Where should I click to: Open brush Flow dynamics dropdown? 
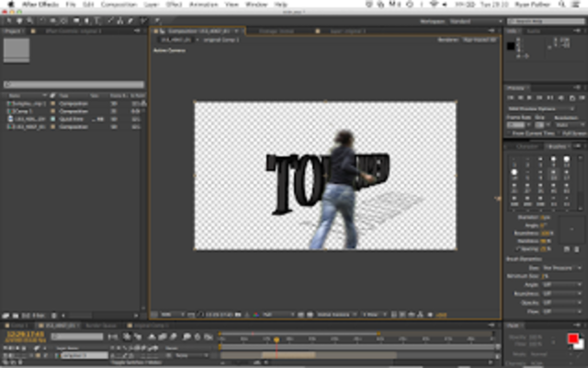[x=562, y=311]
